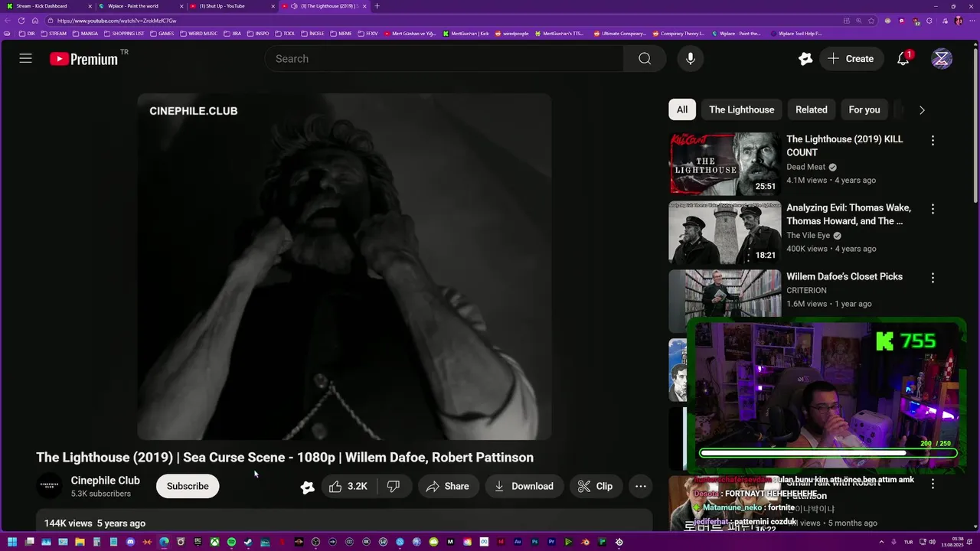Screen dimensions: 980x551
Task: Click the search magnifier button
Action: (645, 59)
